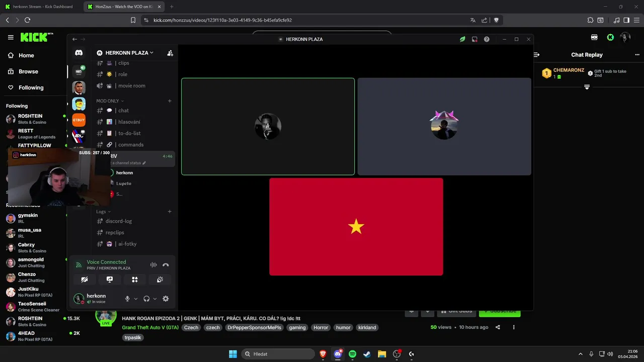Open Brave translate page icon
Screen dimensions: 644x362
point(472,20)
